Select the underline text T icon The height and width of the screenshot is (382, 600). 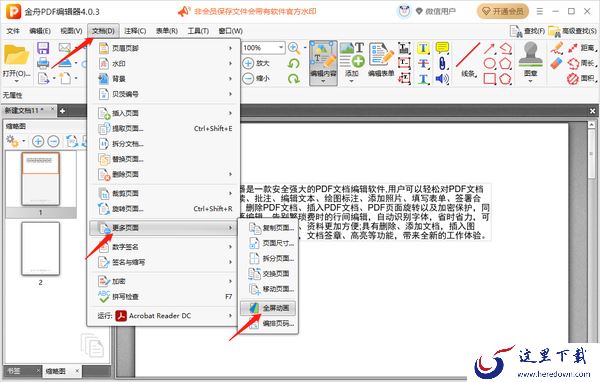pyautogui.click(x=423, y=79)
